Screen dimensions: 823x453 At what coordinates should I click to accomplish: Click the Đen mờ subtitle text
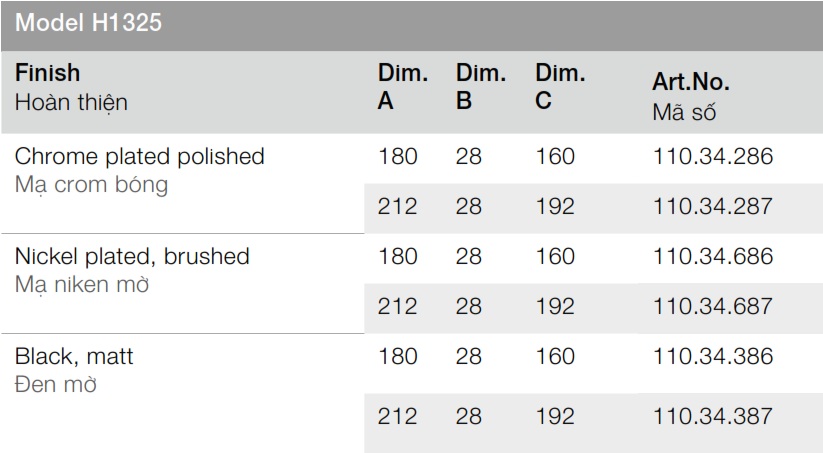click(x=56, y=384)
